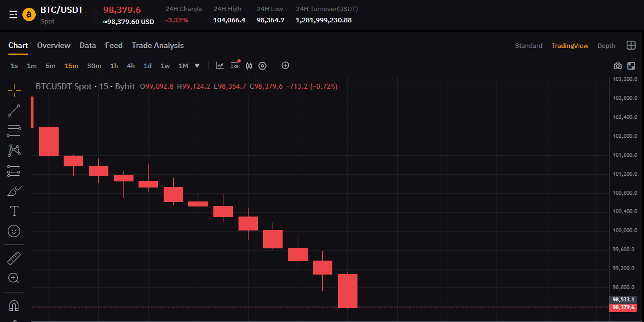Image resolution: width=644 pixels, height=322 pixels.
Task: Set timeframe to 30m
Action: (x=94, y=66)
